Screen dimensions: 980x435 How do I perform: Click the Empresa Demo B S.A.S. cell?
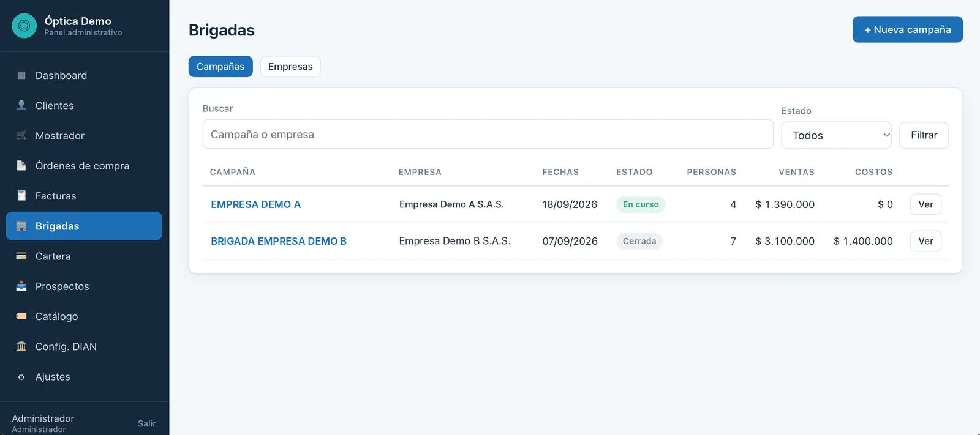pyautogui.click(x=454, y=241)
